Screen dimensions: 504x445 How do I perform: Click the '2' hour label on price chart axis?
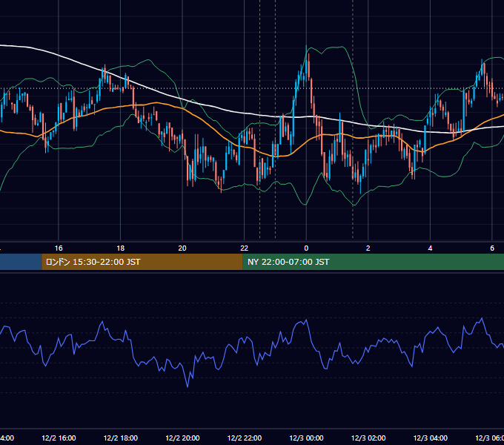pos(368,248)
